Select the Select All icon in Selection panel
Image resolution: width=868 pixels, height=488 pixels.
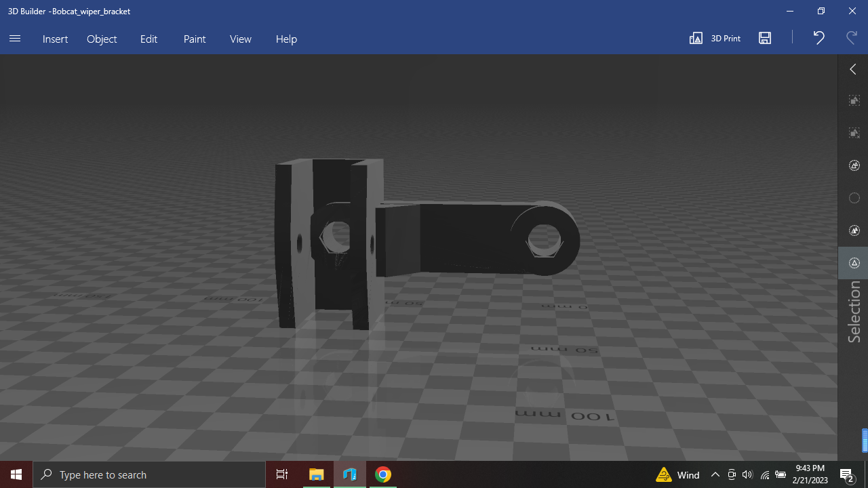(854, 100)
